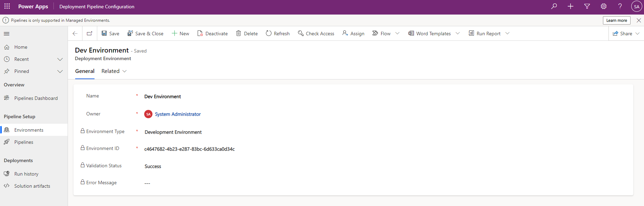Expand the Run Report chevron
The height and width of the screenshot is (206, 644).
click(x=507, y=34)
